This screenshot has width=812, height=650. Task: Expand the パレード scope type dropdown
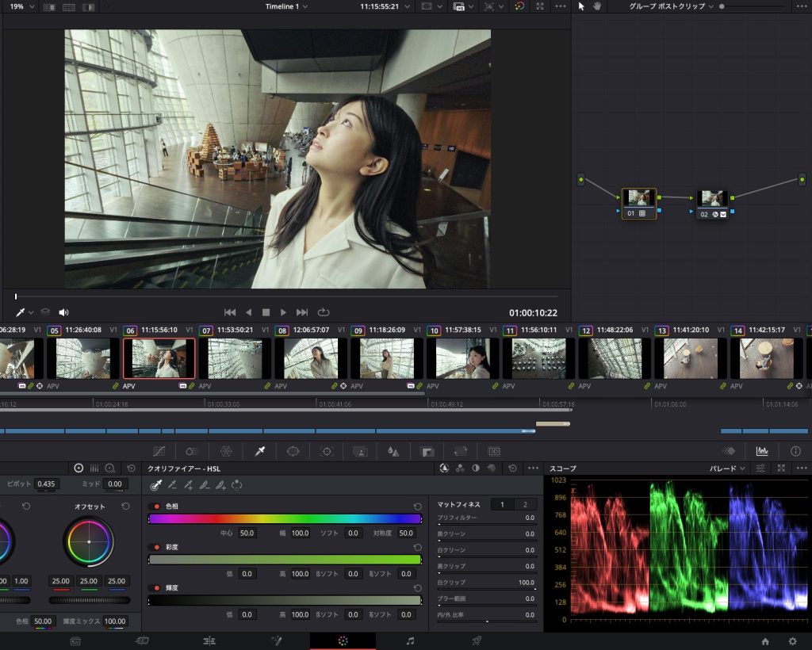pyautogui.click(x=727, y=468)
